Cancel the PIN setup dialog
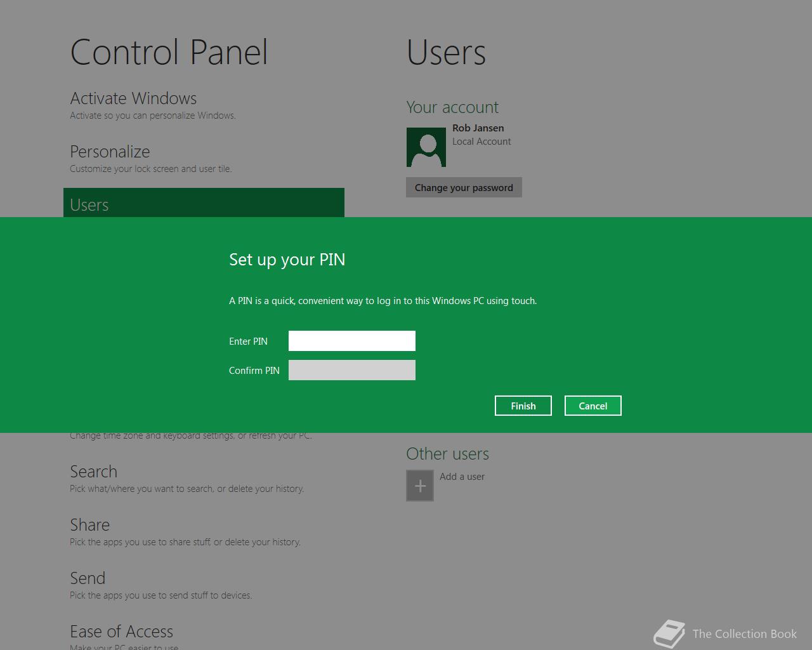This screenshot has height=650, width=812. (593, 406)
